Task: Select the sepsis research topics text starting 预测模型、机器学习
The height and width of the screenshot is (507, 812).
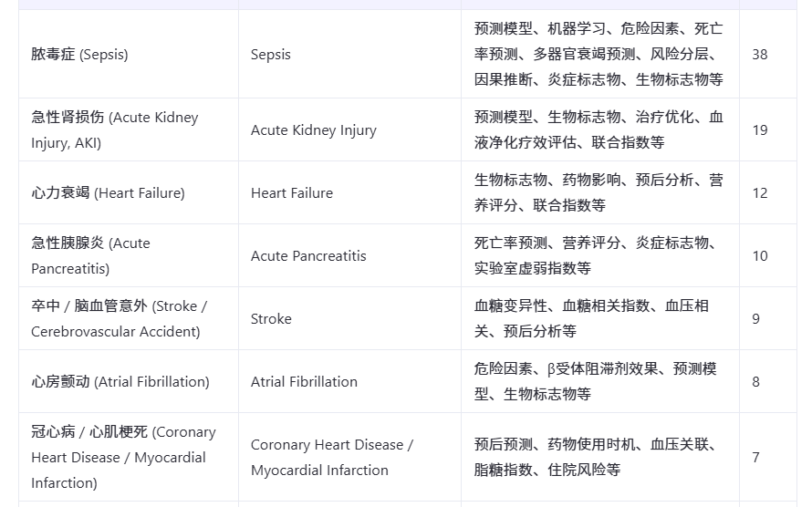Action: click(x=599, y=54)
